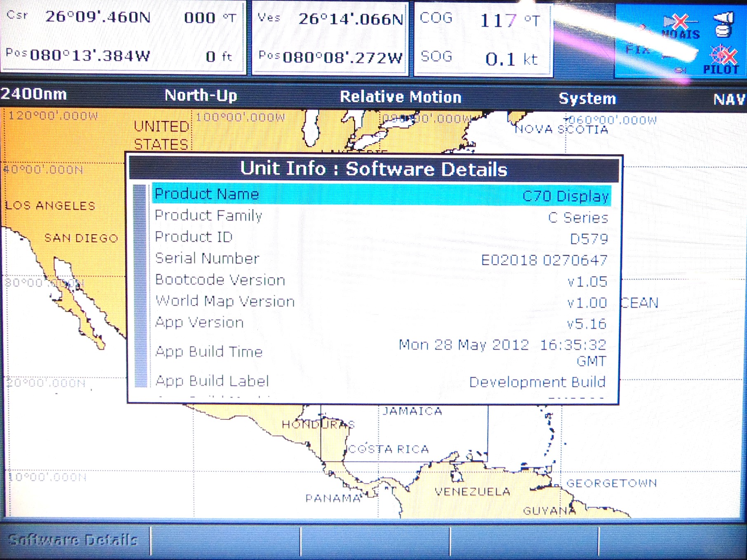Click the vessel latitude 26°14'.066N readout
This screenshot has height=560, width=747.
351,19
